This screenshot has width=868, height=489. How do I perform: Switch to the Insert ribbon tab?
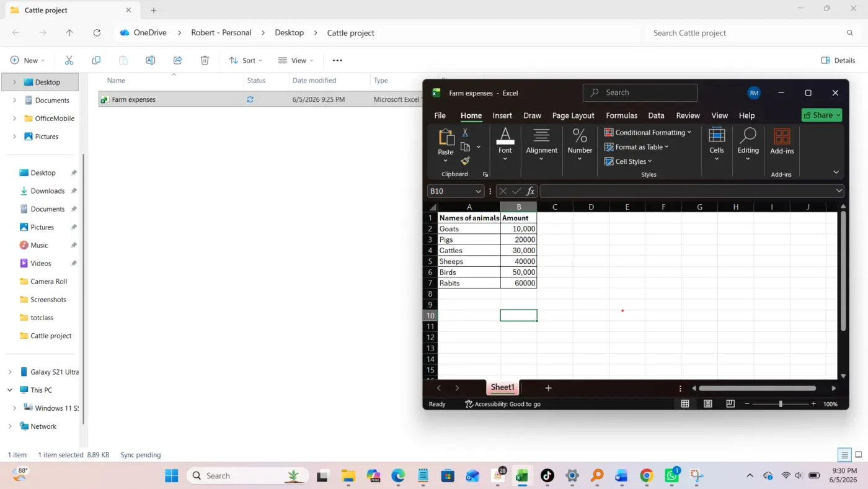502,115
